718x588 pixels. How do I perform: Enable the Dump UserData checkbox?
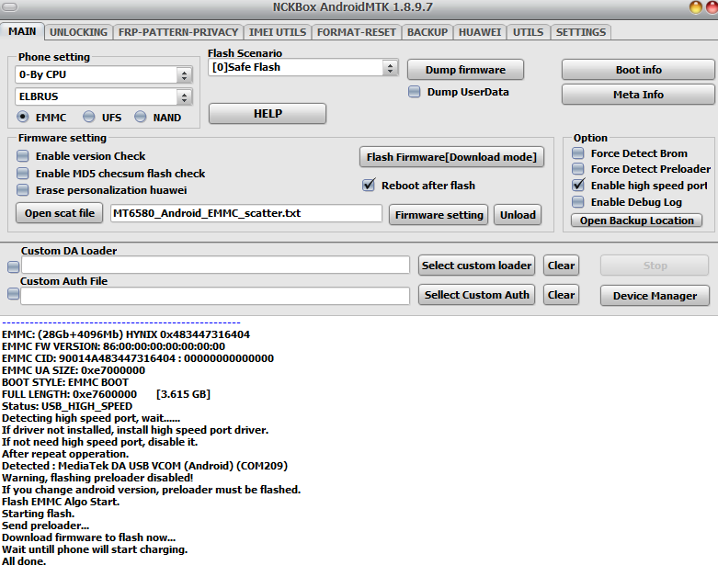point(414,92)
